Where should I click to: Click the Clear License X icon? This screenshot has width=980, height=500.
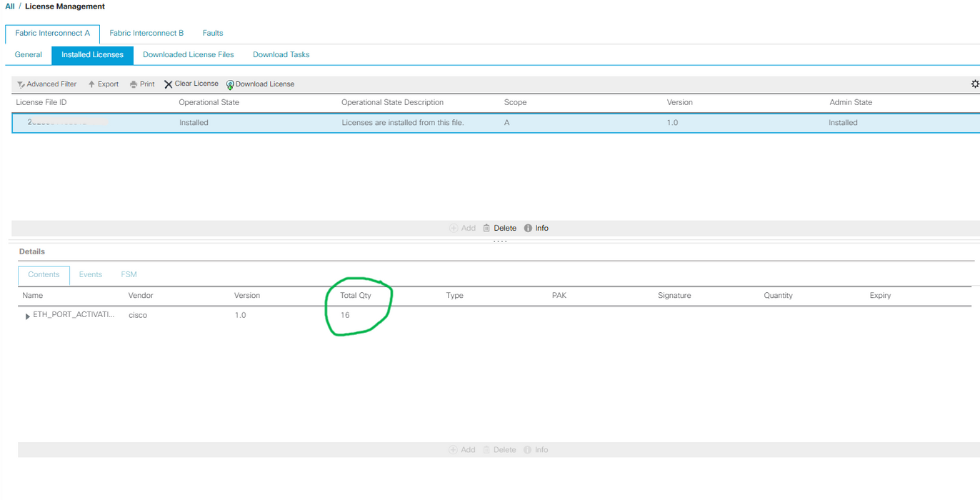pyautogui.click(x=169, y=84)
